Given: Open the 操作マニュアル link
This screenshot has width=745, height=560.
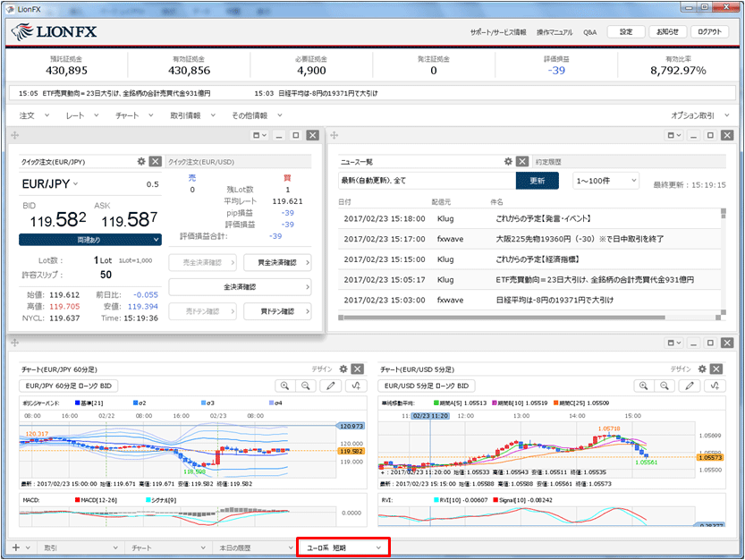Looking at the screenshot, I should pos(555,32).
